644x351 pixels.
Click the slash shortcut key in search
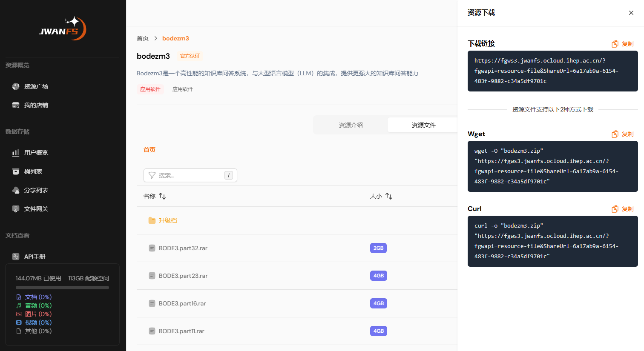point(229,175)
